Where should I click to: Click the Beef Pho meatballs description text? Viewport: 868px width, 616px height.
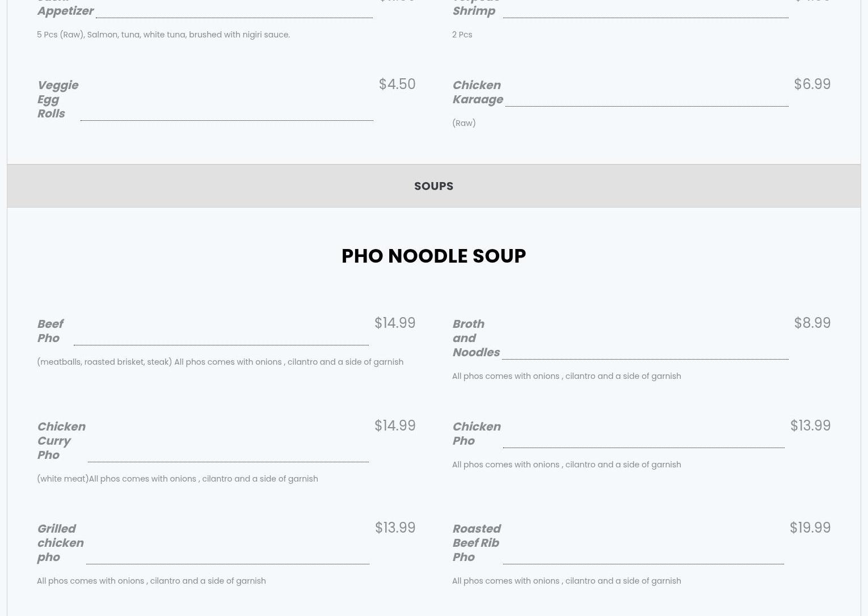click(220, 362)
